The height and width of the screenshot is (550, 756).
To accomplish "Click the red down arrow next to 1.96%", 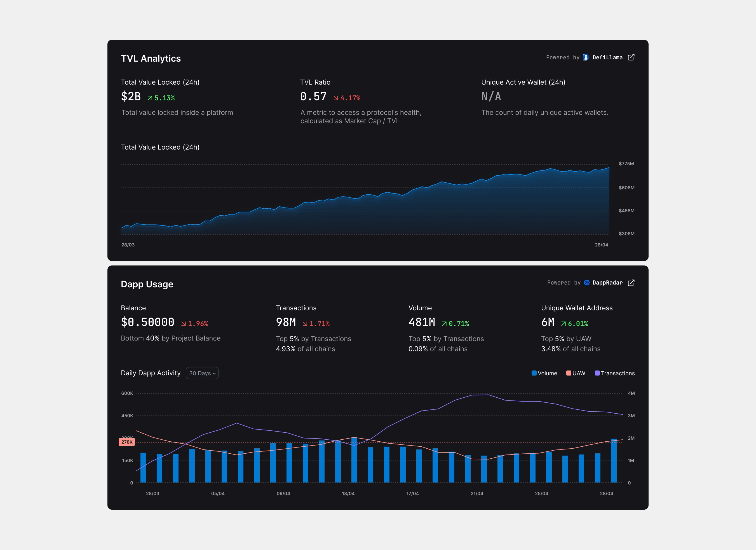I will pyautogui.click(x=183, y=324).
